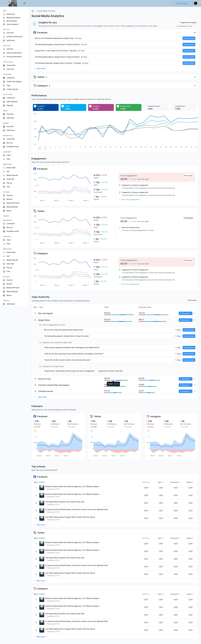This screenshot has width=201, height=644.
Task: Collapse the sidebar with the hamburger icon
Action: pos(24,3)
